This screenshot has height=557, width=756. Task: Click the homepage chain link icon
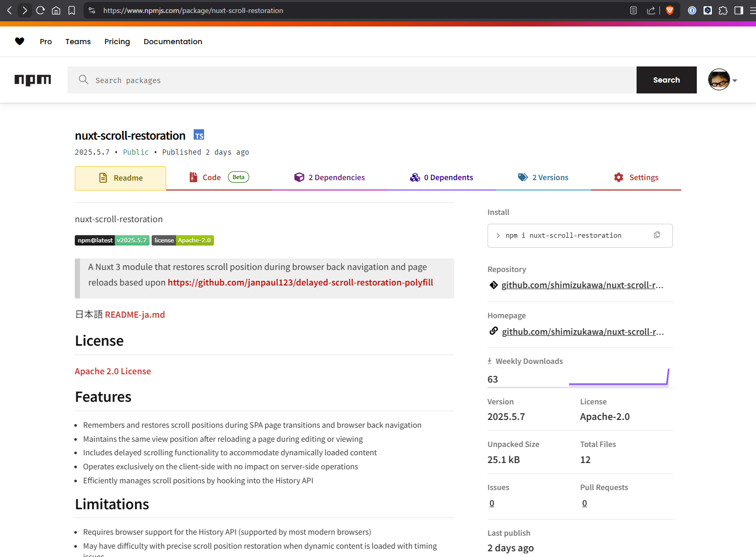click(494, 331)
